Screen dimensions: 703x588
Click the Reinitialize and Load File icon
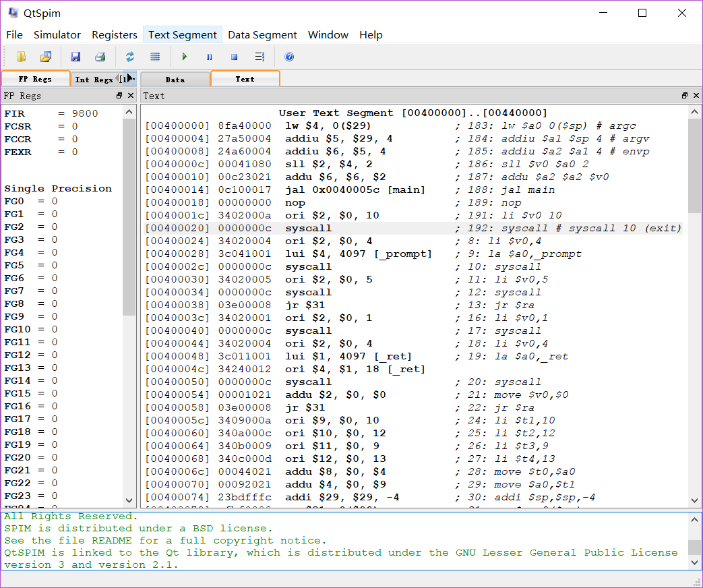(46, 57)
